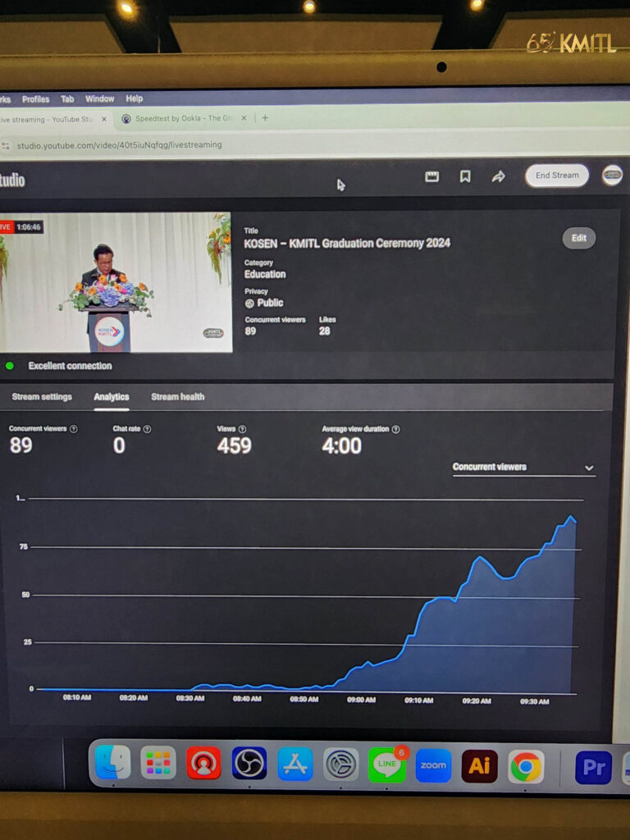Open a new browser tab with plus

[265, 118]
